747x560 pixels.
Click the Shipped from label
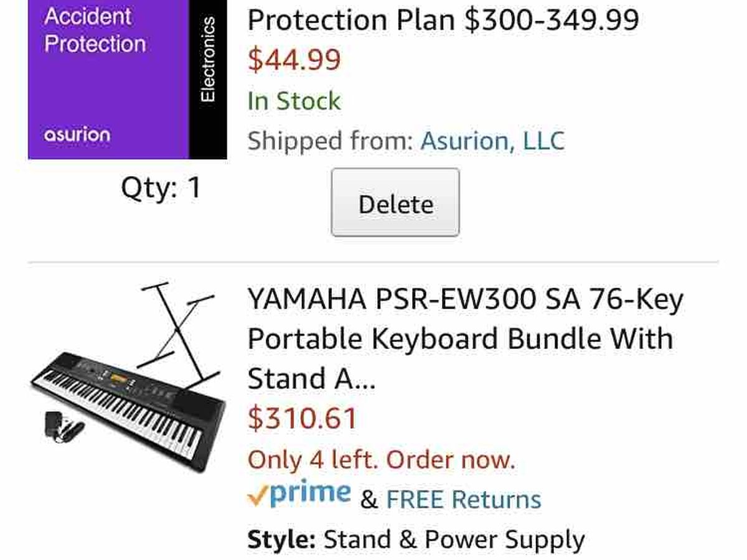click(x=330, y=141)
